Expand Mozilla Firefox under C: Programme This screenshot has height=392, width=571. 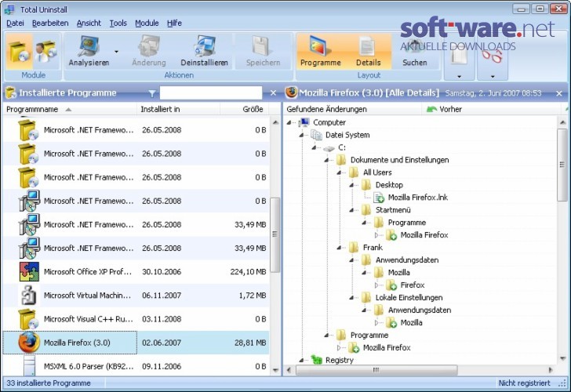click(x=339, y=348)
